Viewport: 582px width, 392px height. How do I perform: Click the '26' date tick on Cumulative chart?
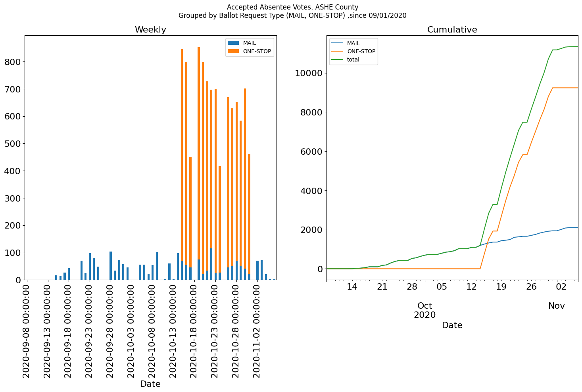pos(531,287)
